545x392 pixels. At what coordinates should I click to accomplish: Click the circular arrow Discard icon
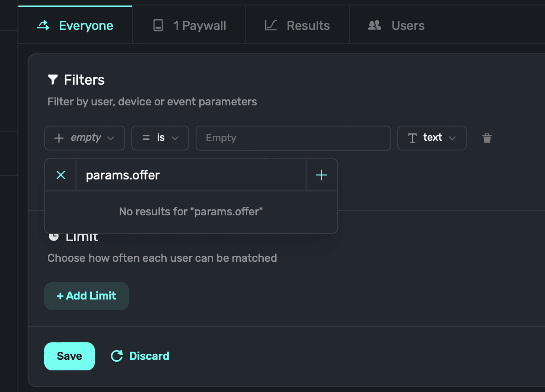click(x=117, y=356)
